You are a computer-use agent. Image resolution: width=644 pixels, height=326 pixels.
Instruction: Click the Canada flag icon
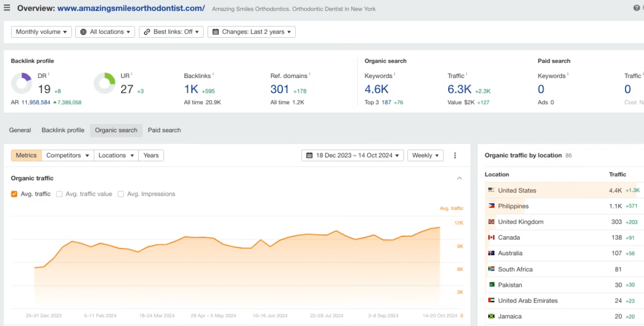coord(491,237)
